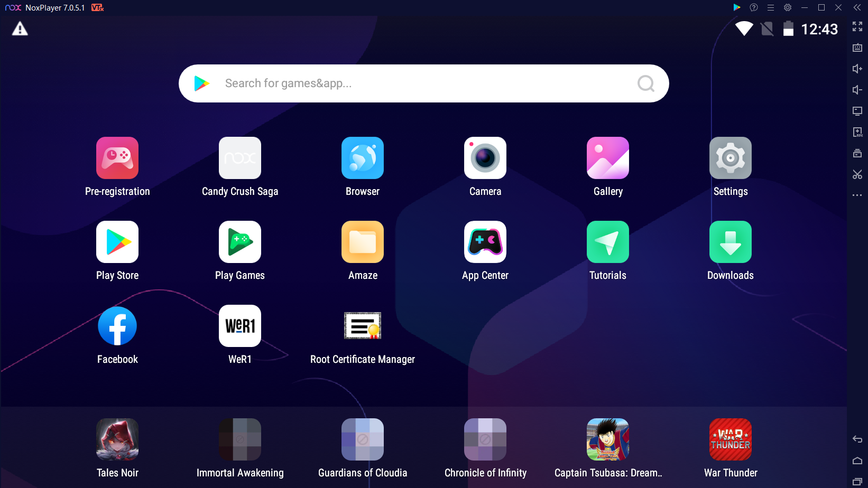Open the Browser app
Image resolution: width=868 pixels, height=488 pixels.
click(363, 158)
